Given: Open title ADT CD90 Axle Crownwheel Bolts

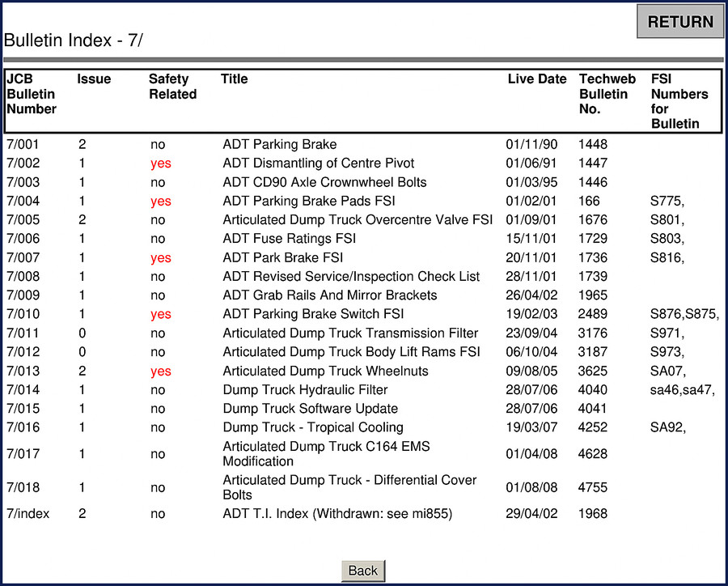Looking at the screenshot, I should 324,182.
